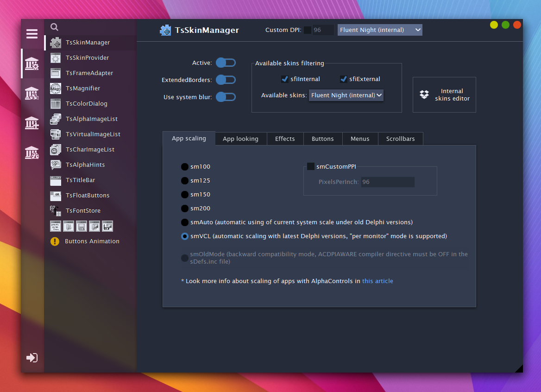Click the PixelsPerInch input field

(387, 182)
